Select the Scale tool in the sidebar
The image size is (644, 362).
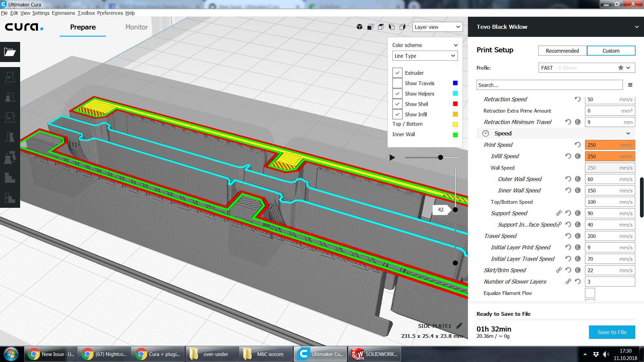pyautogui.click(x=10, y=97)
